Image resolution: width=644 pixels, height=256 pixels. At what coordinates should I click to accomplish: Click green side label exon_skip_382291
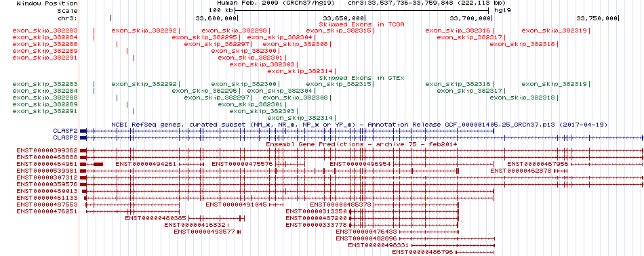(x=45, y=111)
